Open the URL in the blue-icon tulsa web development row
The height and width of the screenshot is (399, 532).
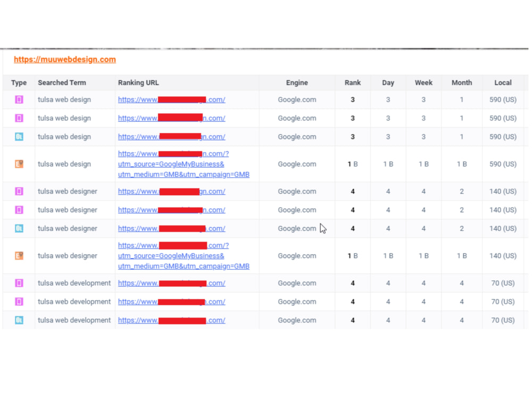click(171, 320)
